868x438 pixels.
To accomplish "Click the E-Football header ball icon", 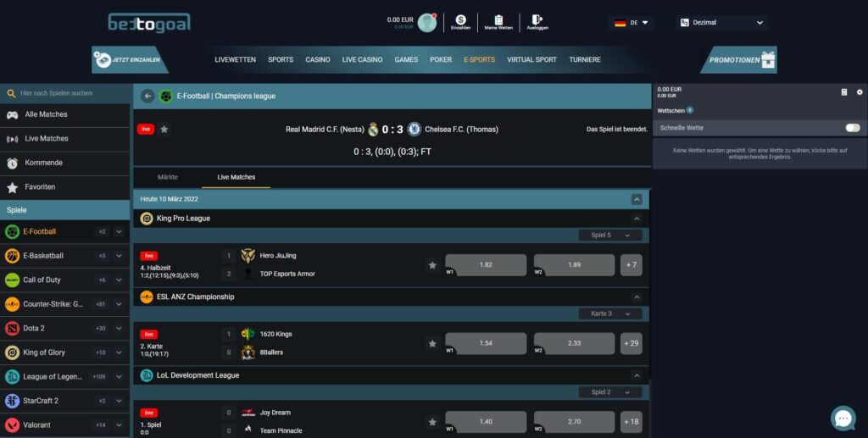I will pos(165,97).
